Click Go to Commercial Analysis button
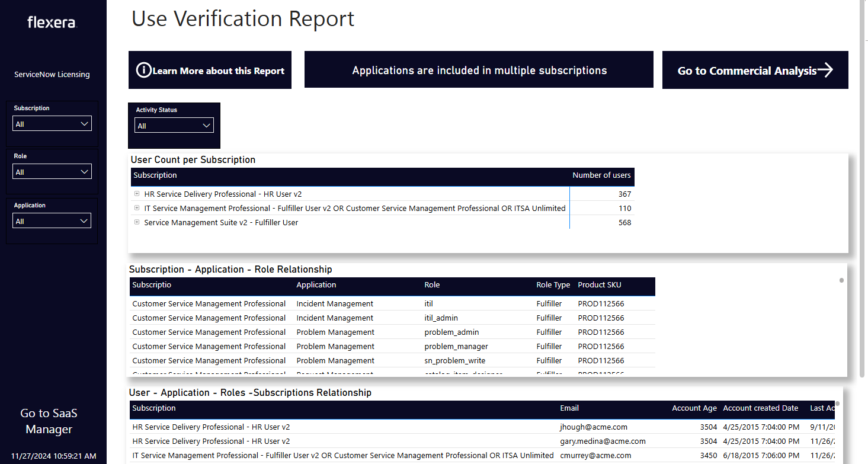 [x=747, y=71]
